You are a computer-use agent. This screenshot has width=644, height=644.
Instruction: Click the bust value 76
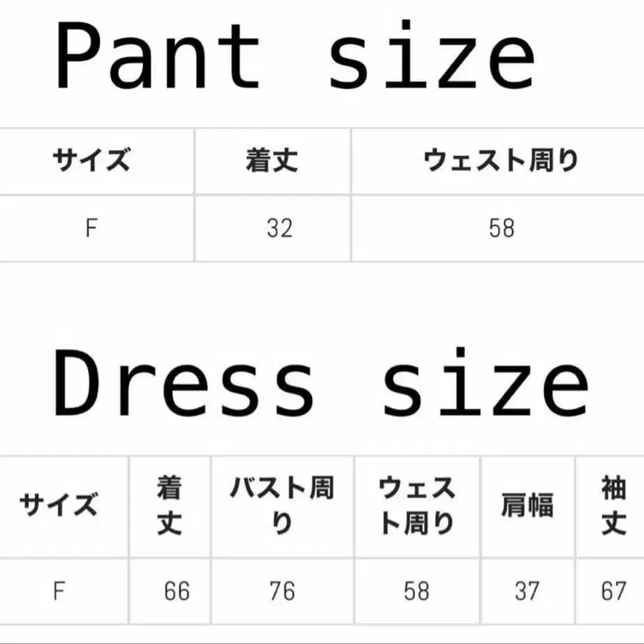[282, 592]
